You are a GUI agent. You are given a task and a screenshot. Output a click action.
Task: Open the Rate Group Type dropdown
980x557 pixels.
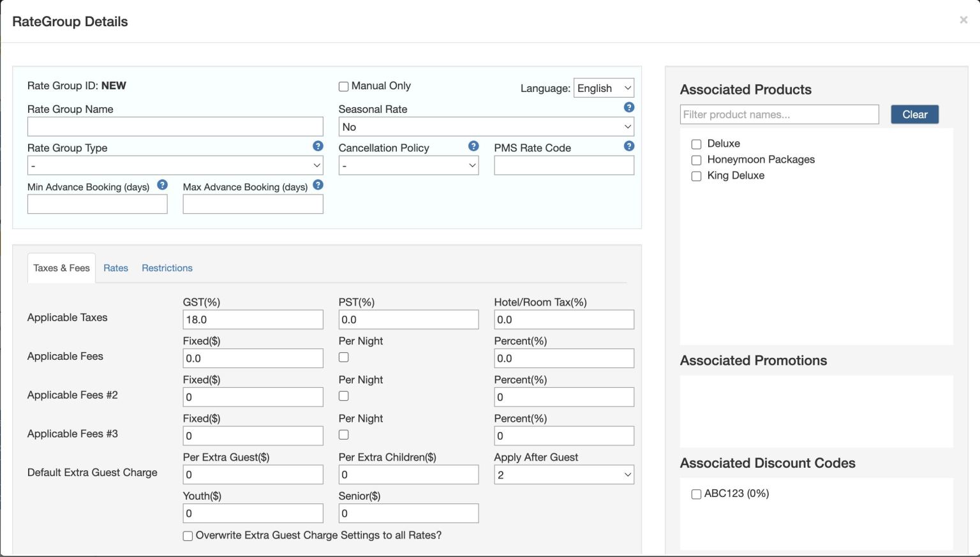(x=175, y=165)
